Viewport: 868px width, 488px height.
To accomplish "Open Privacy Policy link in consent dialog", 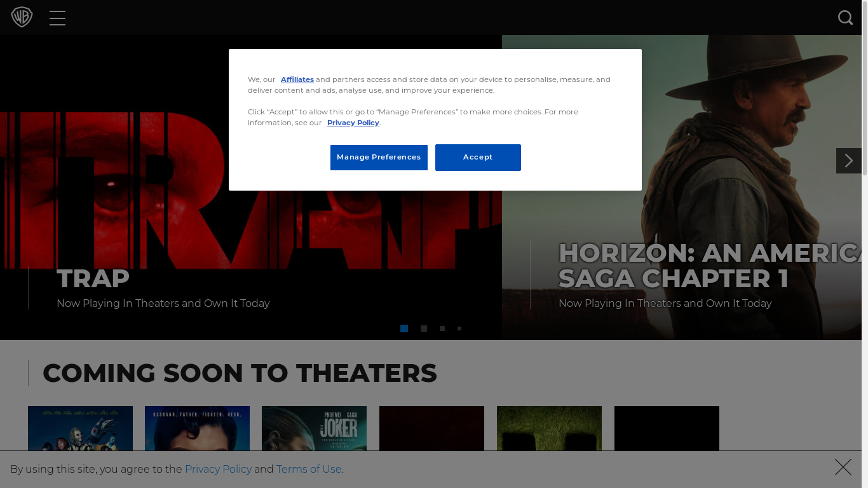I will click(x=353, y=123).
